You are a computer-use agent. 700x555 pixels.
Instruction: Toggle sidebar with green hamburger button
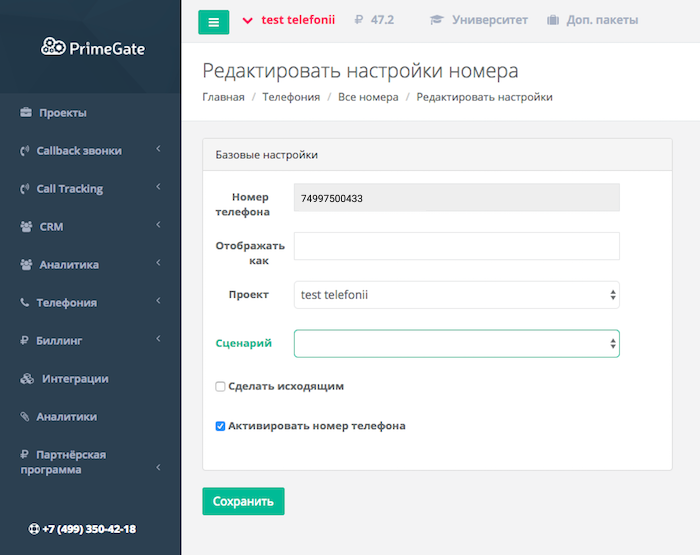coord(213,21)
